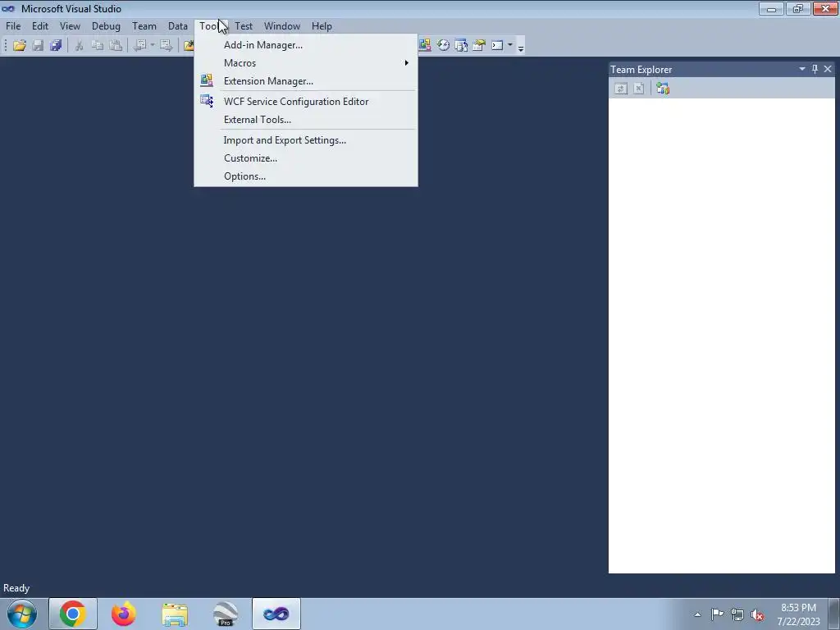Click the clock showing 8:53 PM
Screen dimensions: 840x630
coord(798,614)
